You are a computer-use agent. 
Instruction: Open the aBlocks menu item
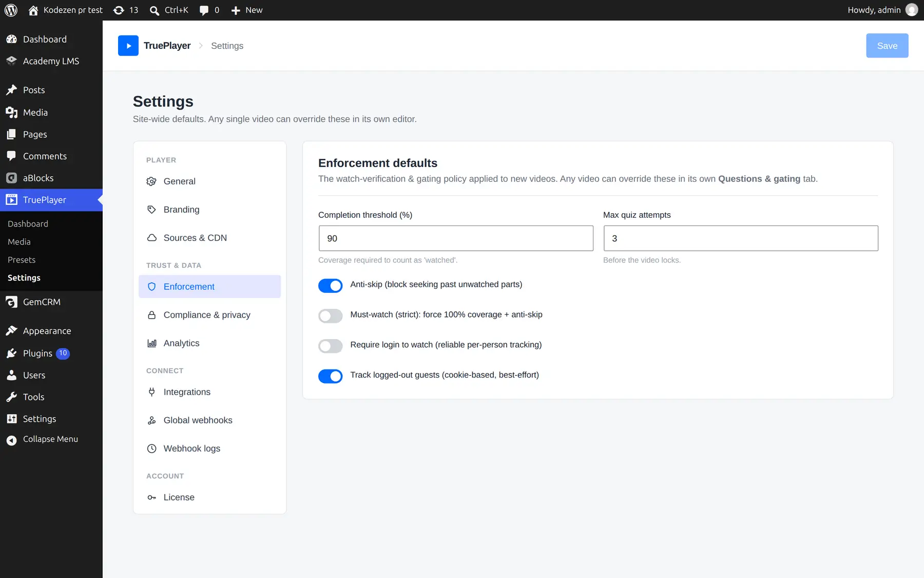[51, 178]
